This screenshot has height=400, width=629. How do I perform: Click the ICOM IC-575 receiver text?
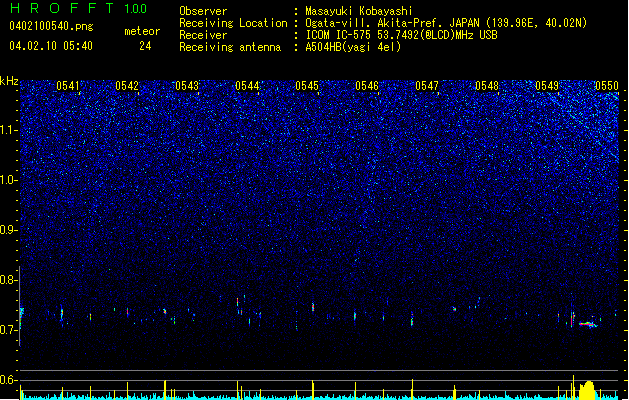402,35
